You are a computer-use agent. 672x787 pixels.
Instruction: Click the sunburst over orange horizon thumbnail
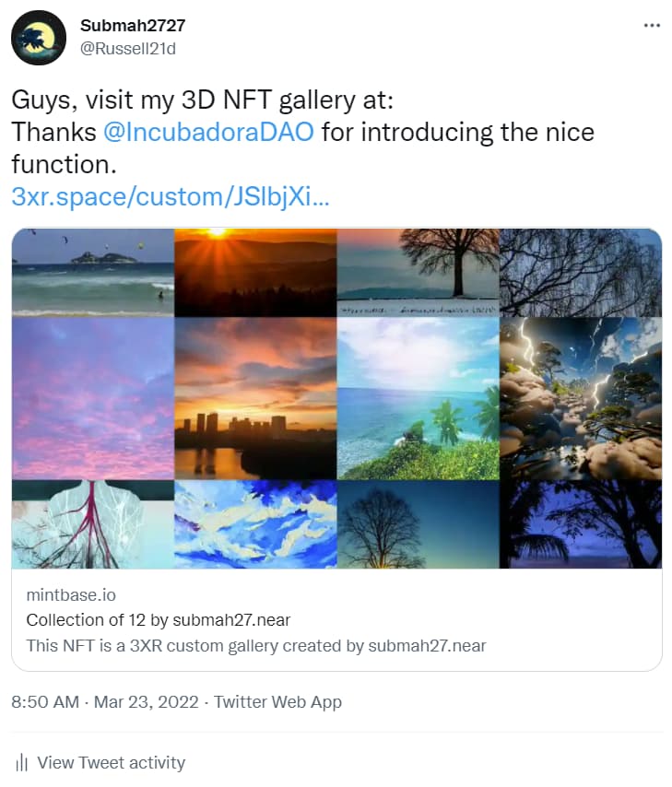[255, 273]
